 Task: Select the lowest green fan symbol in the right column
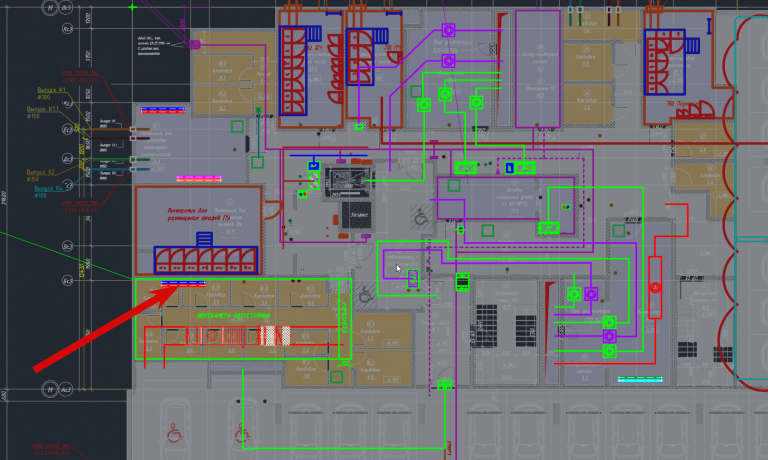[609, 351]
